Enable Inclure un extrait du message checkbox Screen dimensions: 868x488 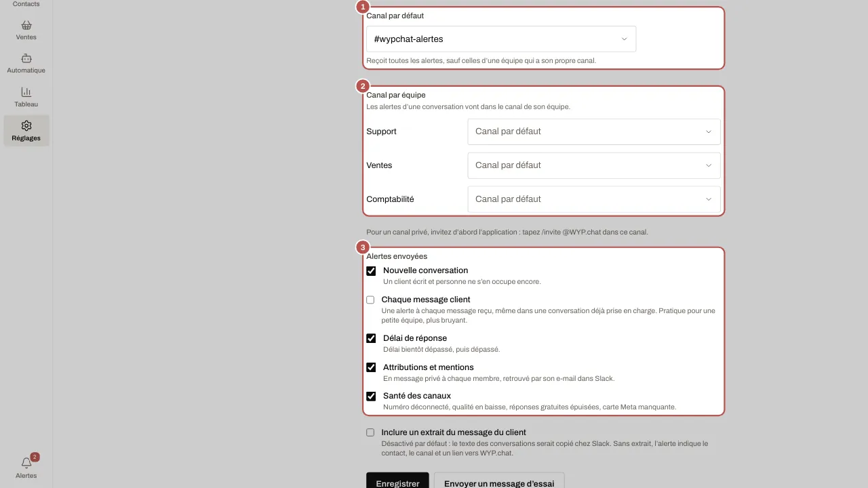coord(370,432)
